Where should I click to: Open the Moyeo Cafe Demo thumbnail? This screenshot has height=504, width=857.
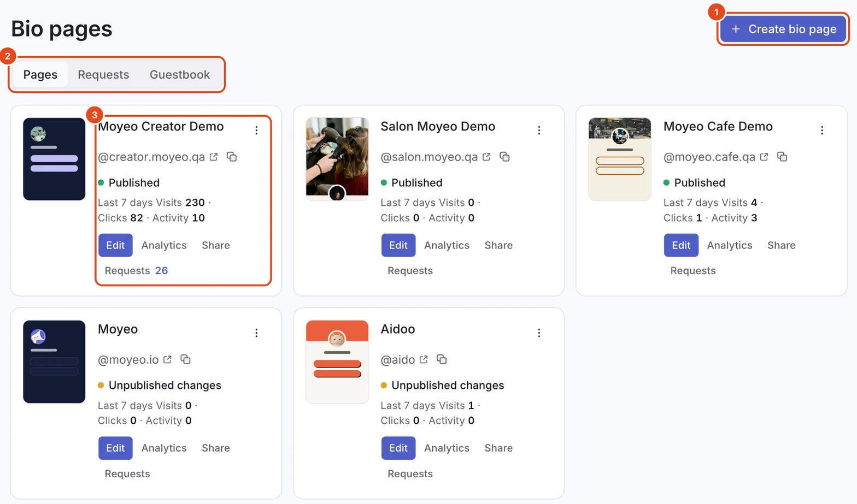[620, 159]
